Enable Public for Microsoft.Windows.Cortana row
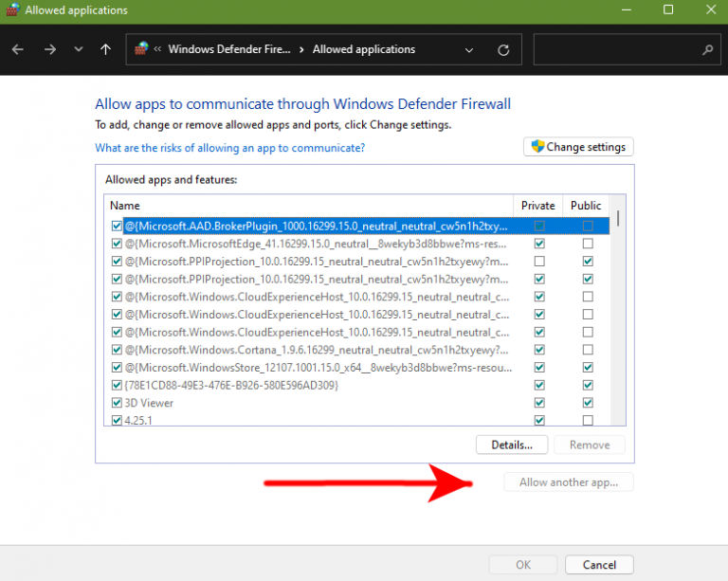This screenshot has width=728, height=581. [588, 350]
